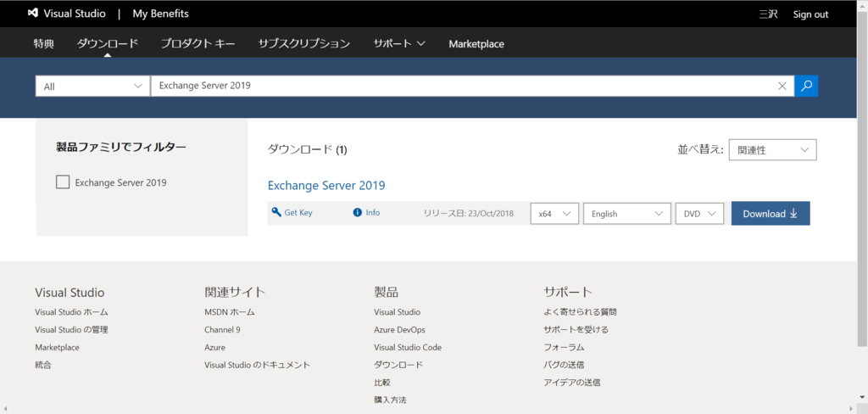Screen dimensions: 868x414
Task: Click footer link 統合
Action: click(43, 366)
